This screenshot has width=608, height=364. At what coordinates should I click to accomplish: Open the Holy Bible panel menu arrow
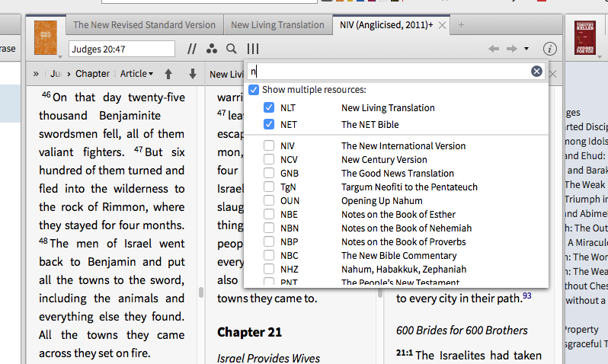click(x=60, y=57)
